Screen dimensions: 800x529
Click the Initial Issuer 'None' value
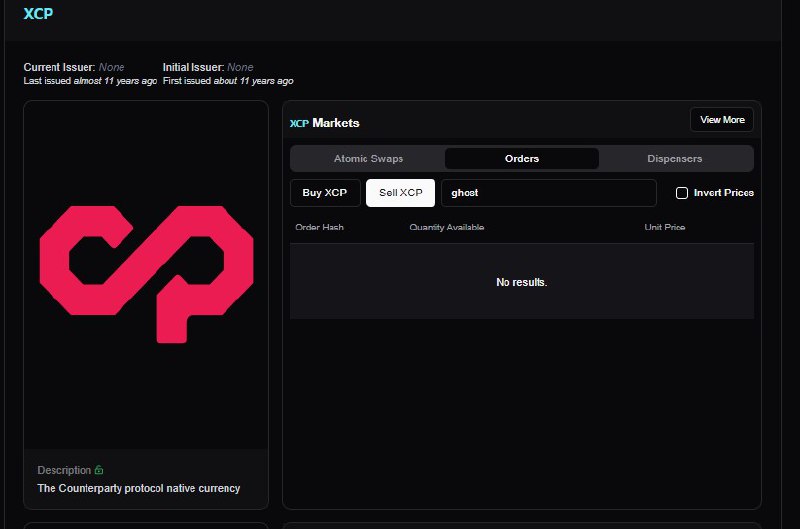coord(240,67)
